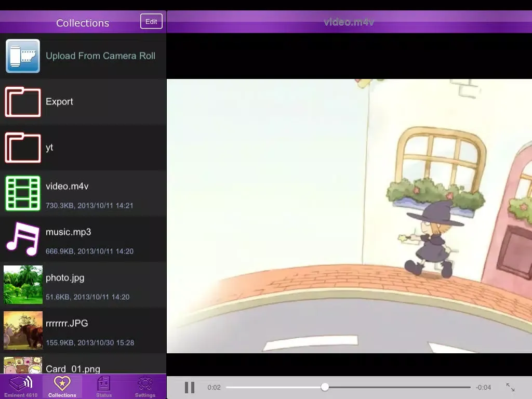This screenshot has width=532, height=399.
Task: Click the 155.9KB details of rrrrrrr.JPG
Action: tap(90, 343)
